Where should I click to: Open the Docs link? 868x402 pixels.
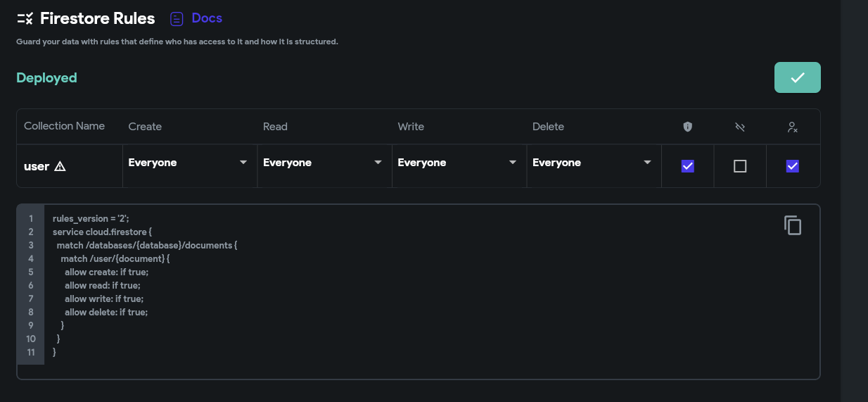(207, 18)
